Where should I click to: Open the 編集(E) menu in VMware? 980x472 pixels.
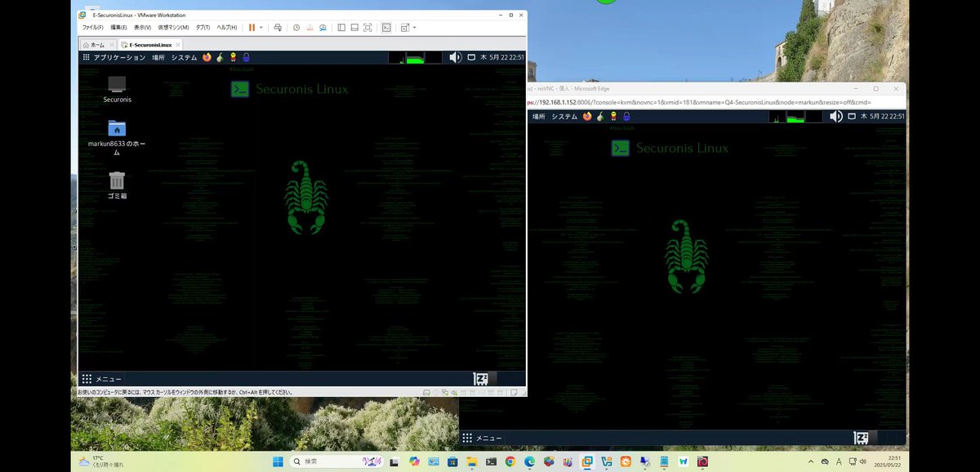coord(118,28)
